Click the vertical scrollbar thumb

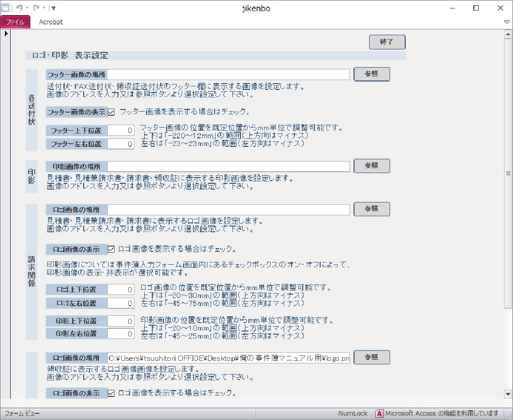click(x=508, y=174)
